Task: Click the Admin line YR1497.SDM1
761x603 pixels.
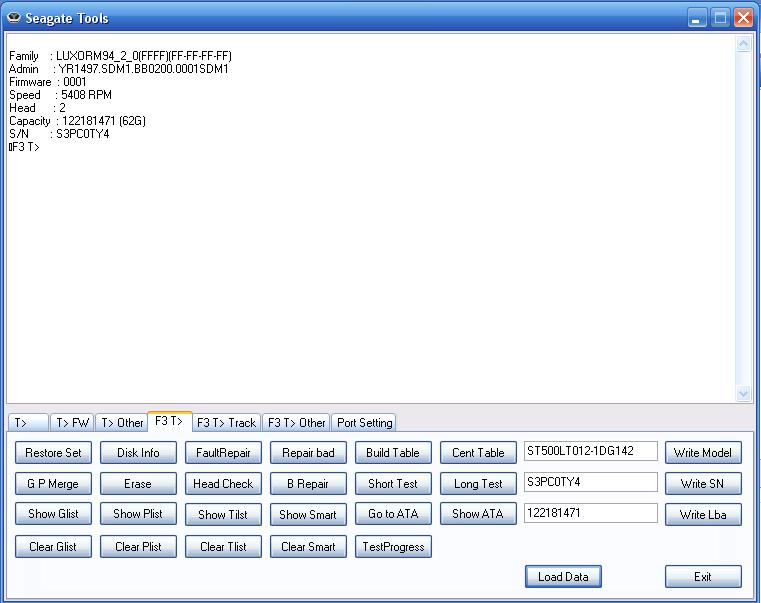Action: coord(119,69)
